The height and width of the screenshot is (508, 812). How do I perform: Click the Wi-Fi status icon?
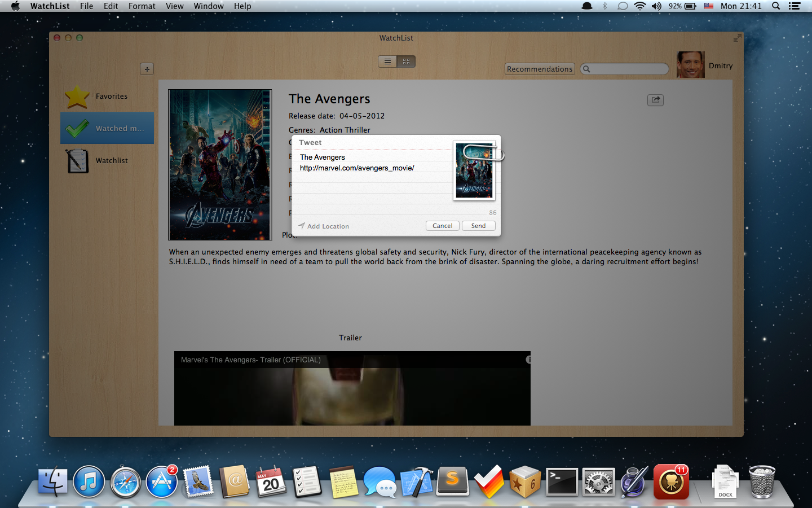coord(639,6)
